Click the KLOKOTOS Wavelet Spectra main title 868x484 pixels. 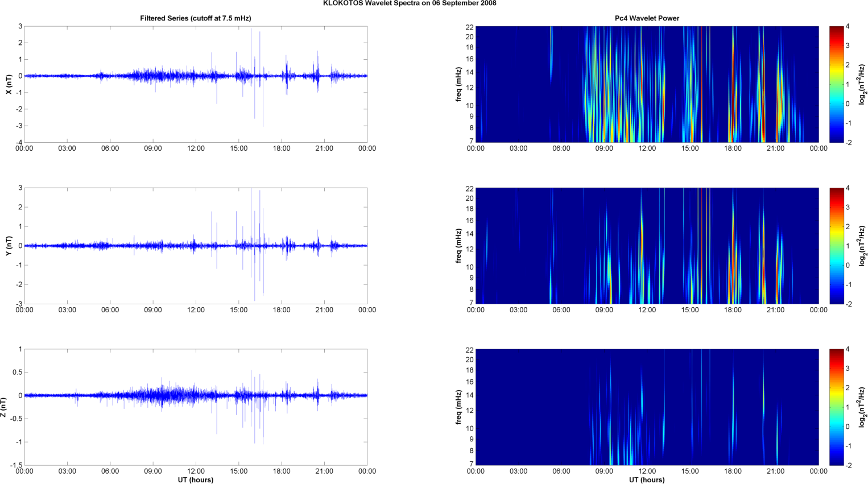[410, 3]
